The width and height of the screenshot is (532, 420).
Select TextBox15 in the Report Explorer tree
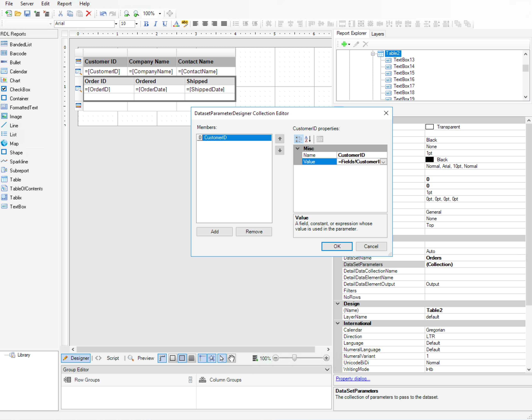404,73
